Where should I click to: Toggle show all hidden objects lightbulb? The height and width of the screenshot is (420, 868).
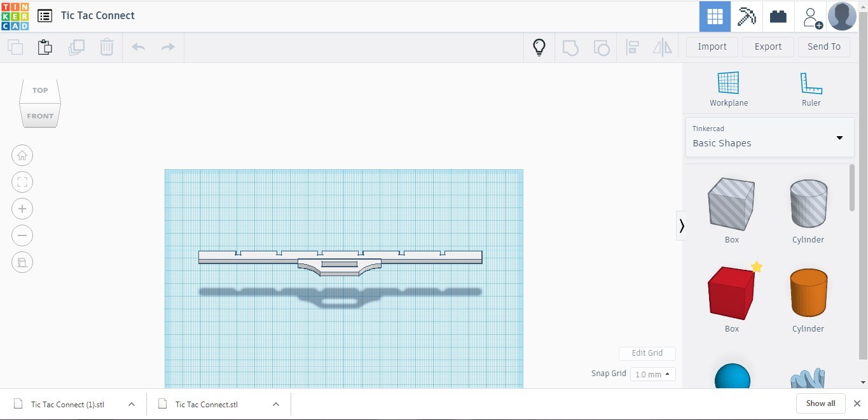(x=539, y=47)
